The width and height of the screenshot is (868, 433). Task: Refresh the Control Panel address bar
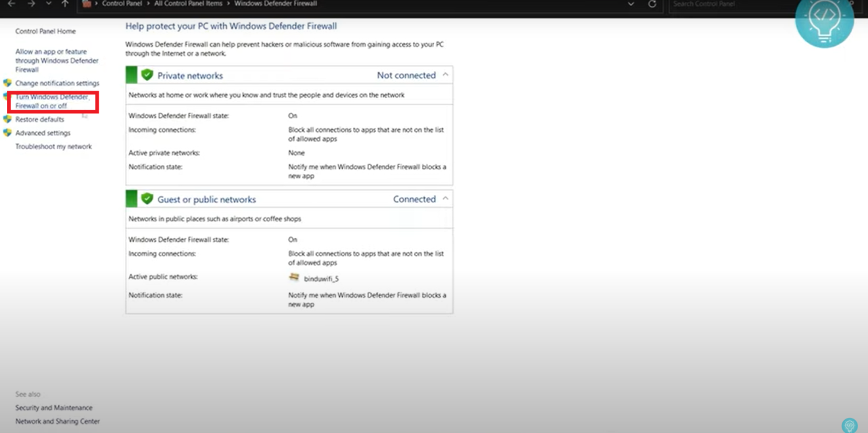652,4
